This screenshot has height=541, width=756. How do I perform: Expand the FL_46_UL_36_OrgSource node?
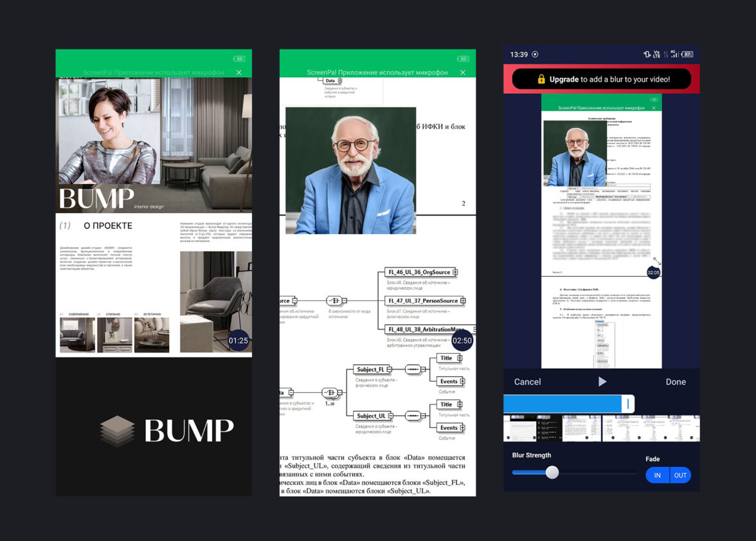coord(455,272)
